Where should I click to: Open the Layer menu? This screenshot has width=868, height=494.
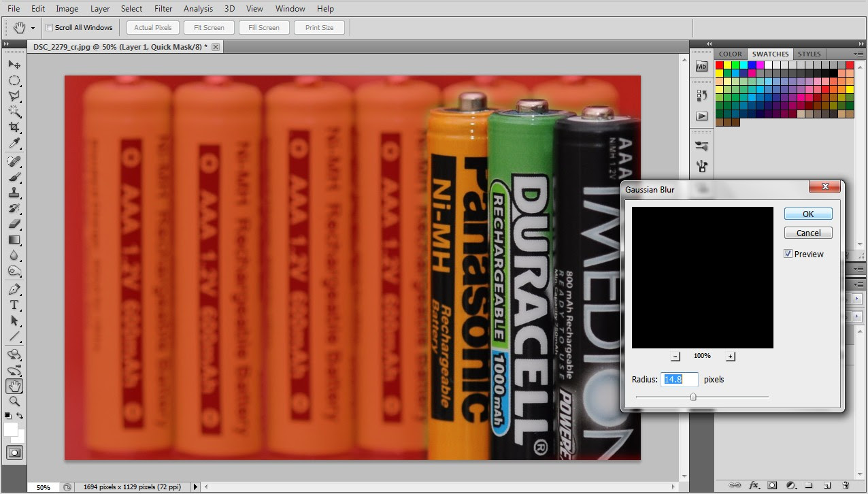(x=100, y=9)
